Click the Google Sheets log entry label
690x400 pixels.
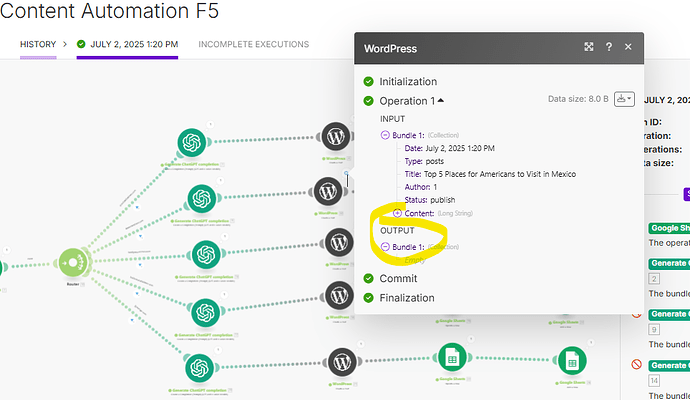pos(669,228)
